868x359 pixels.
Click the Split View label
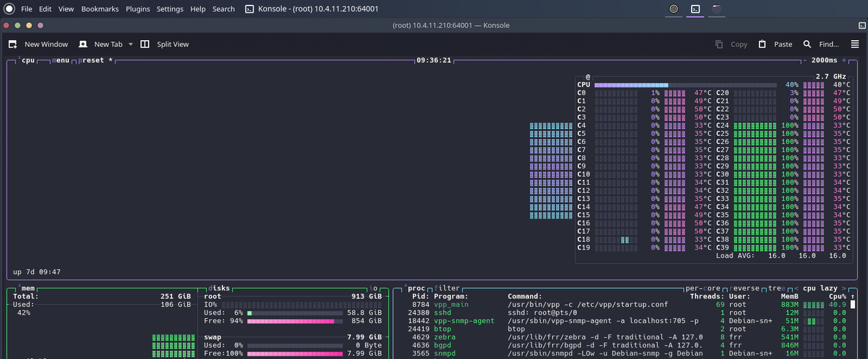coord(173,44)
